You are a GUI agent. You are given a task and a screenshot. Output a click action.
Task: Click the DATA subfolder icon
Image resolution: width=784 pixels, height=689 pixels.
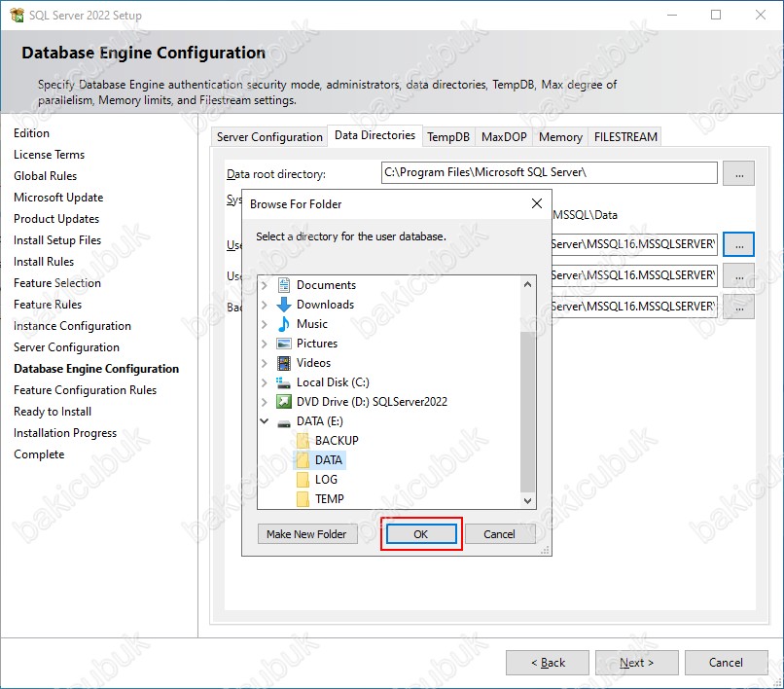coord(303,460)
